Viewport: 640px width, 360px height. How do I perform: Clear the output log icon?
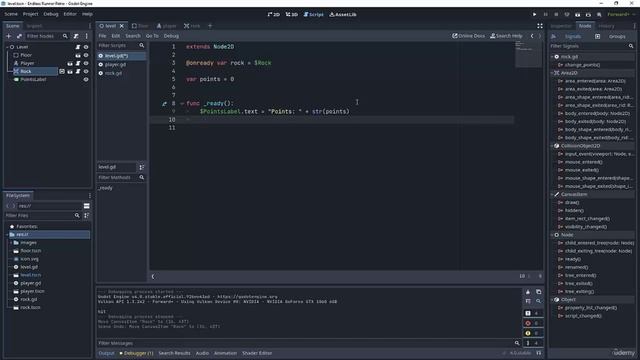(528, 292)
